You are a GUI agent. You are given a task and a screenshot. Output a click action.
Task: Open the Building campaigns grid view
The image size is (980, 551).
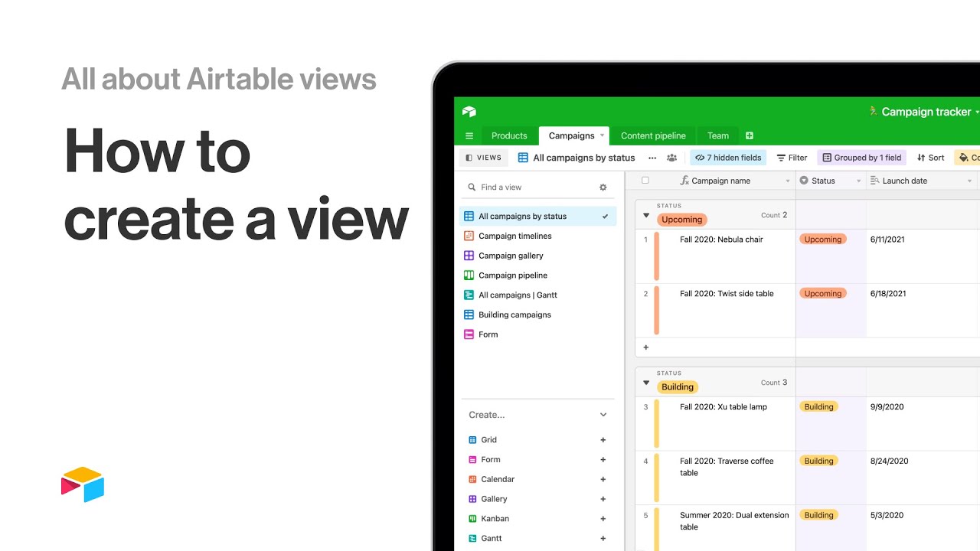click(537, 315)
